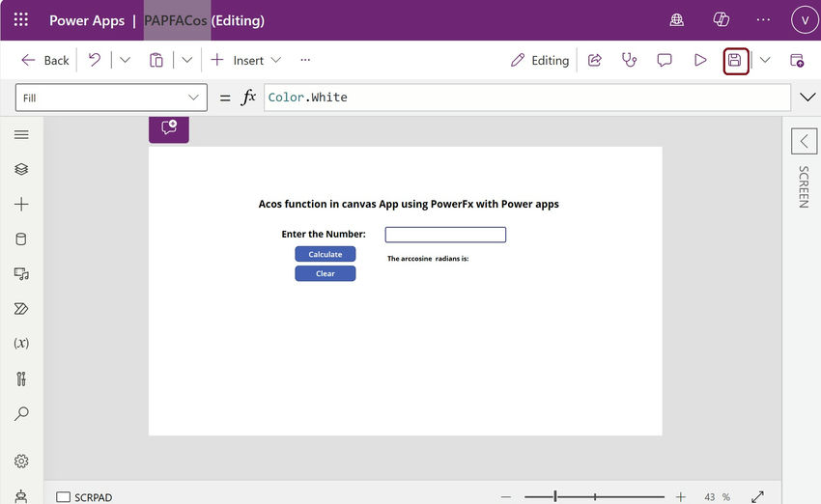Click the Calculate button
821x504 pixels.
[326, 254]
